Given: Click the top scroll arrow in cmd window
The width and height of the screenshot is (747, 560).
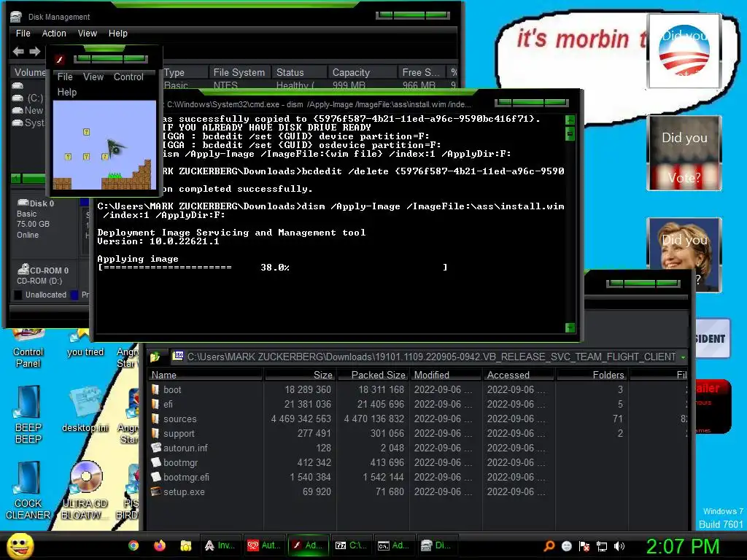Looking at the screenshot, I should coord(570,120).
